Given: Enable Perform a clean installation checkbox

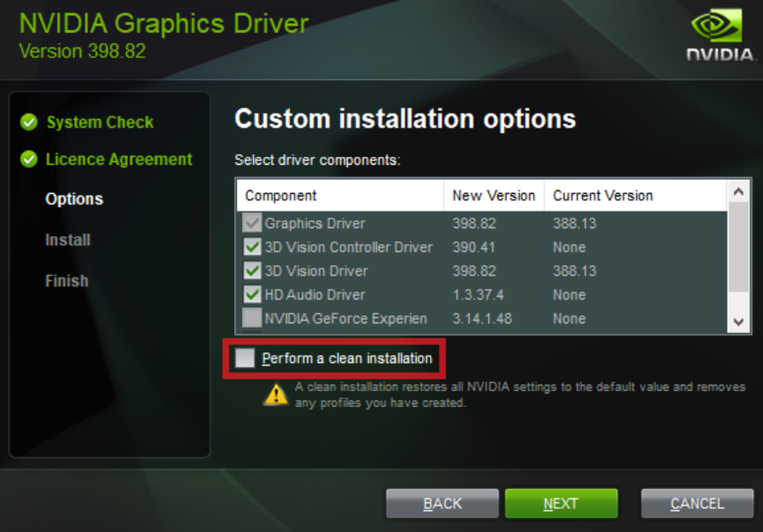Looking at the screenshot, I should coord(245,358).
